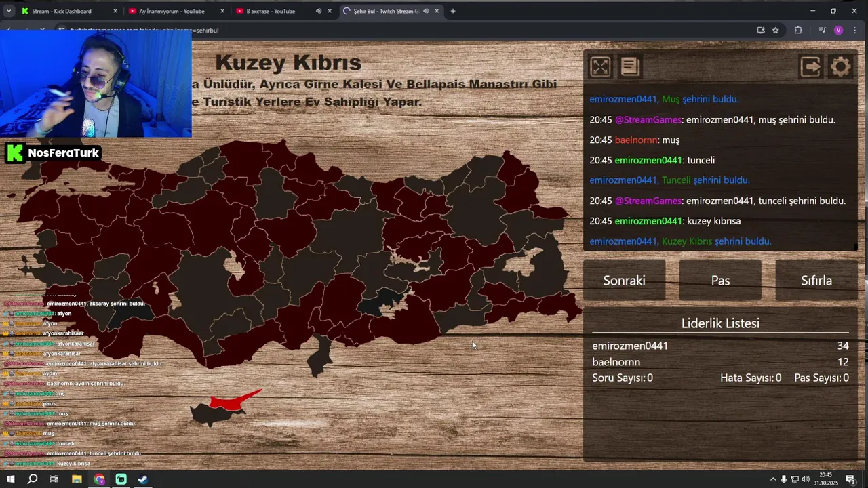This screenshot has height=488, width=868.
Task: Switch to the Stream - Kick Dashboard tab
Action: tap(62, 11)
